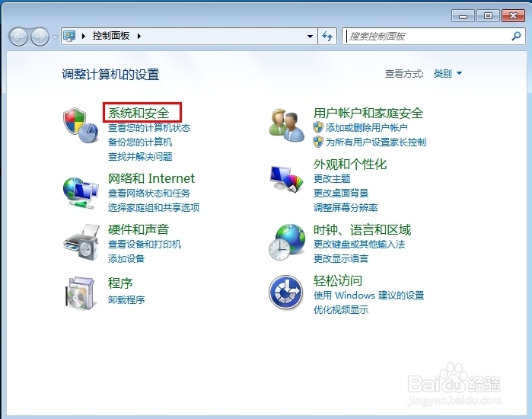Open 更改主题 link
Image resolution: width=532 pixels, height=419 pixels.
pos(332,178)
